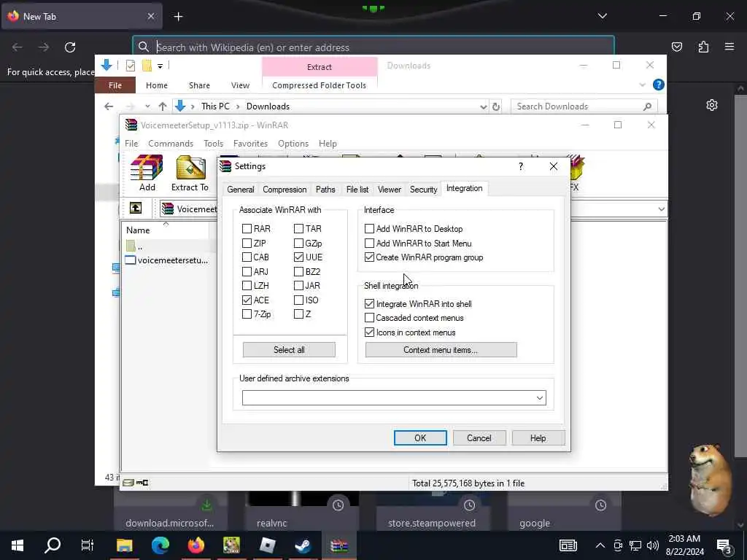The height and width of the screenshot is (560, 747).
Task: Click the Firefox address search field
Action: 373,47
